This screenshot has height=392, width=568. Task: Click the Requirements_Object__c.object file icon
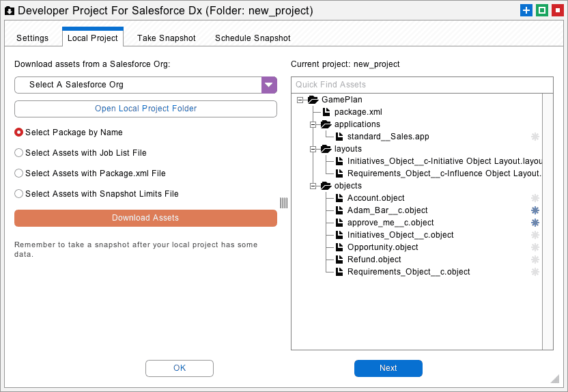click(339, 272)
